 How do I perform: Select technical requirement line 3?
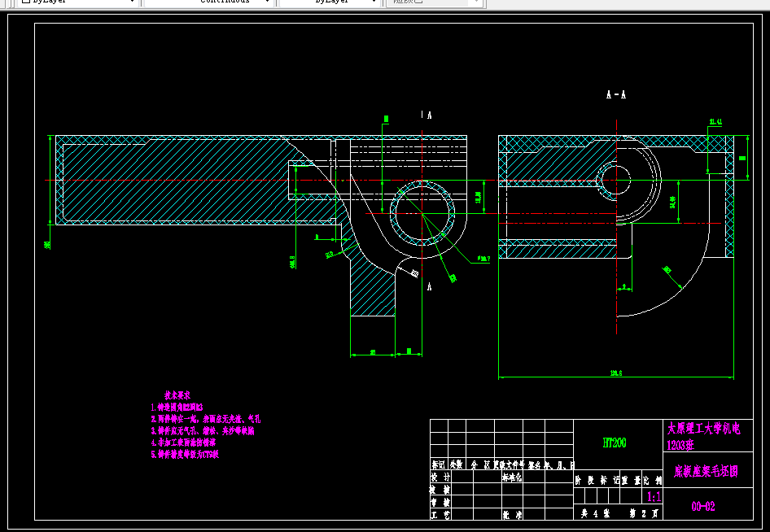pos(203,431)
